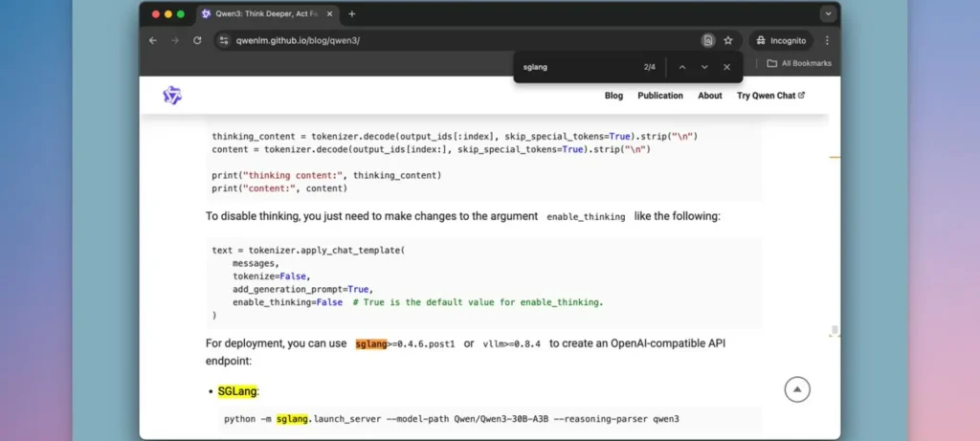980x441 pixels.
Task: Click the macOS green fullscreen window button
Action: pyautogui.click(x=181, y=13)
